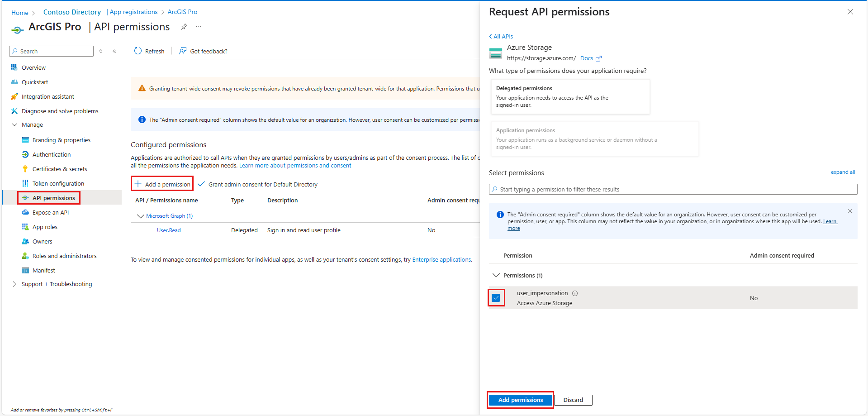Pin the API permissions page
Viewport: 868px width, 416px height.
(184, 27)
